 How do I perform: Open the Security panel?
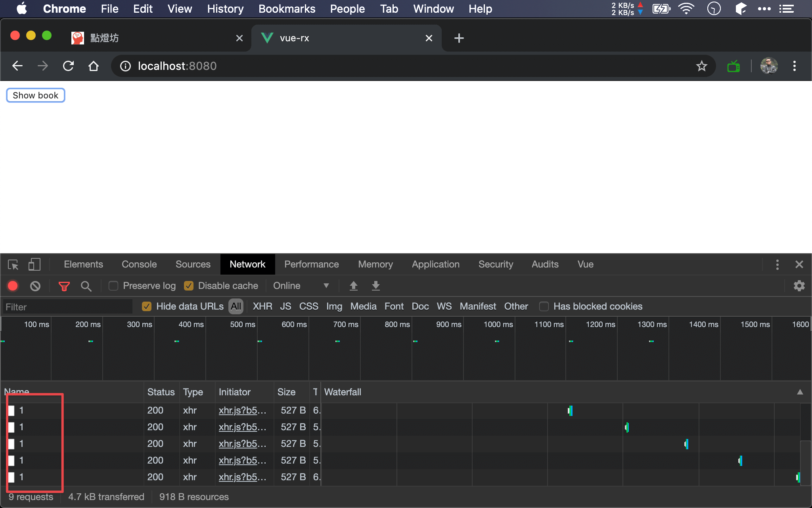tap(496, 264)
